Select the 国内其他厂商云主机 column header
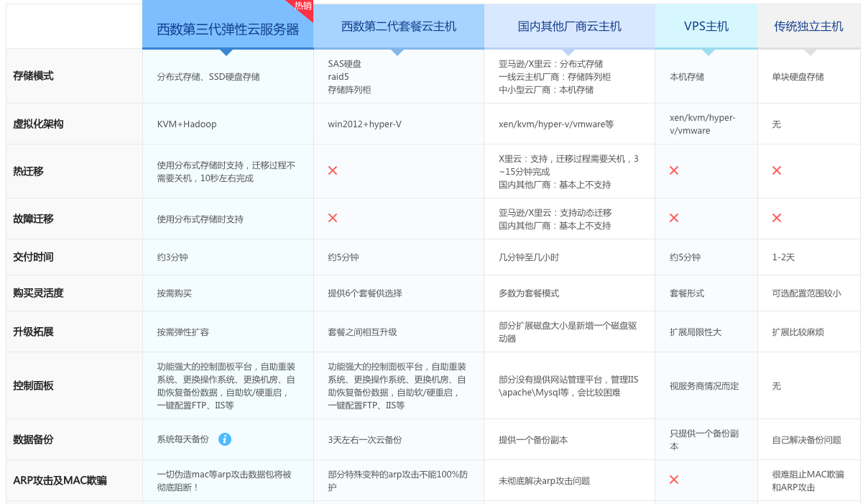 tap(570, 26)
